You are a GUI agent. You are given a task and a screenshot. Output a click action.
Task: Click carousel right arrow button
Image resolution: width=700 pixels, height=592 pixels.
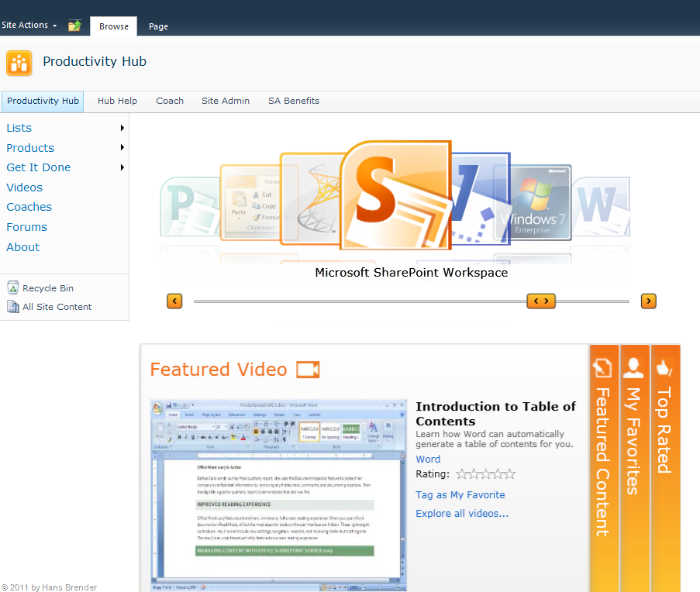[649, 301]
